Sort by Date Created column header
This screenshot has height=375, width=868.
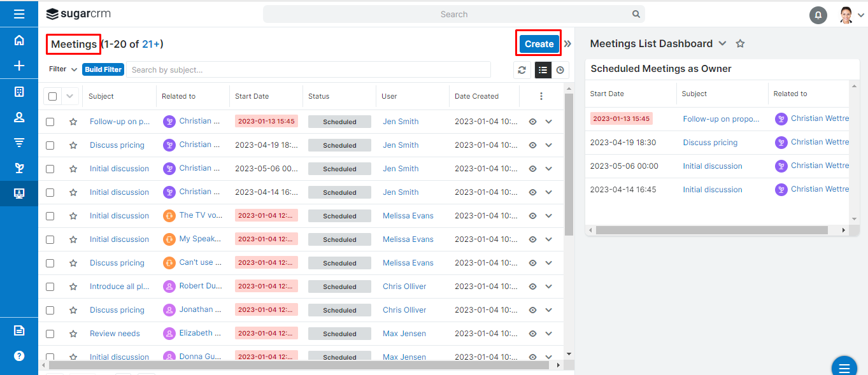pyautogui.click(x=476, y=97)
